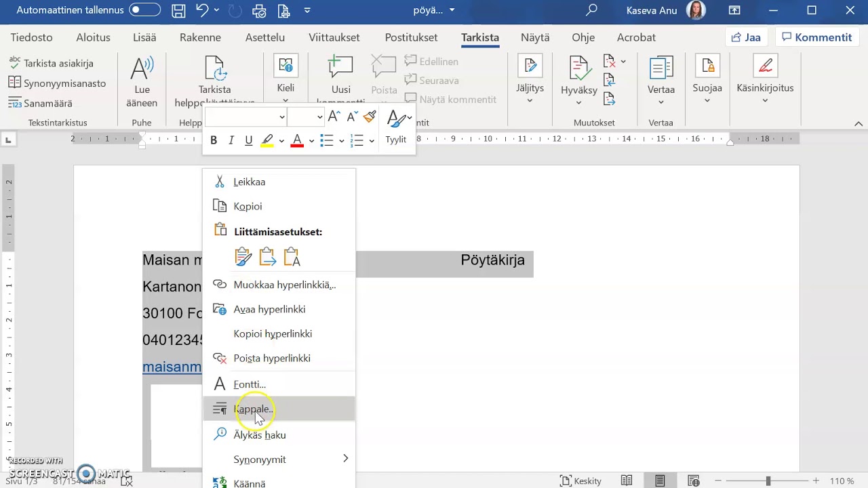Collapse the ribbon with the chevron

coord(858,123)
